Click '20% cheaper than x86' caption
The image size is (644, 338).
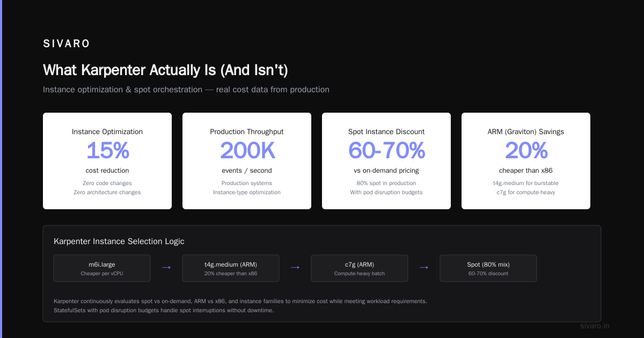(231, 274)
